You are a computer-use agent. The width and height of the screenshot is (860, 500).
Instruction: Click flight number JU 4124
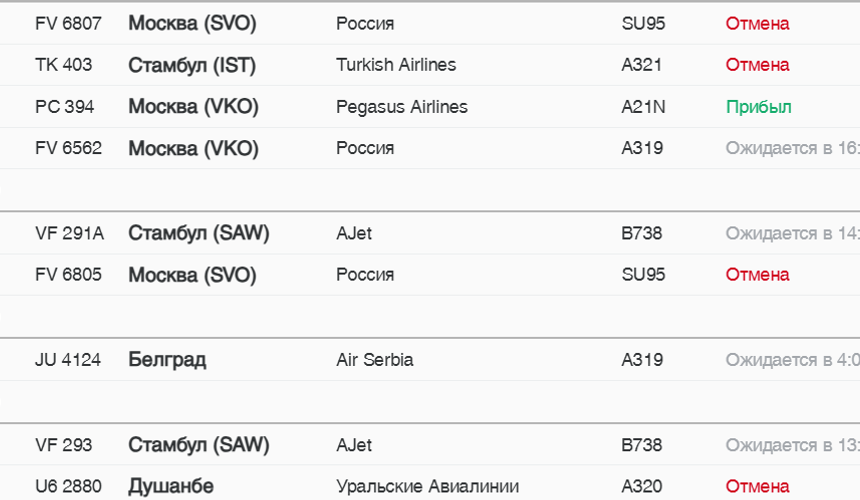tap(68, 360)
